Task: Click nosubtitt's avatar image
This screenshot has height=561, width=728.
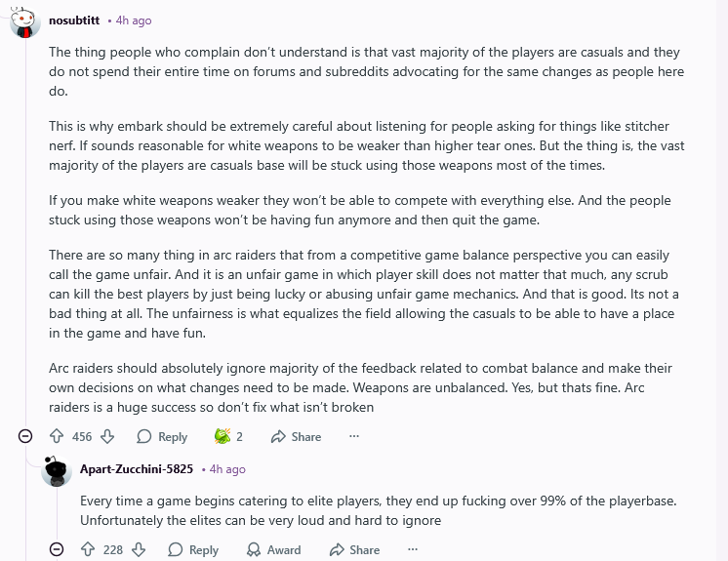Action: pyautogui.click(x=25, y=21)
